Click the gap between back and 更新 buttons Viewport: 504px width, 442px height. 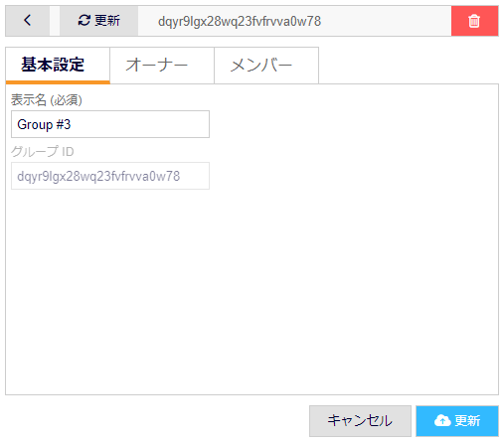tap(55, 21)
